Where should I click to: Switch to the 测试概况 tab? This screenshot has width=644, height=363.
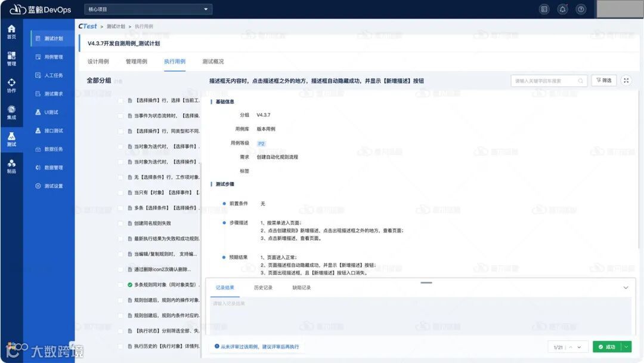pos(213,61)
